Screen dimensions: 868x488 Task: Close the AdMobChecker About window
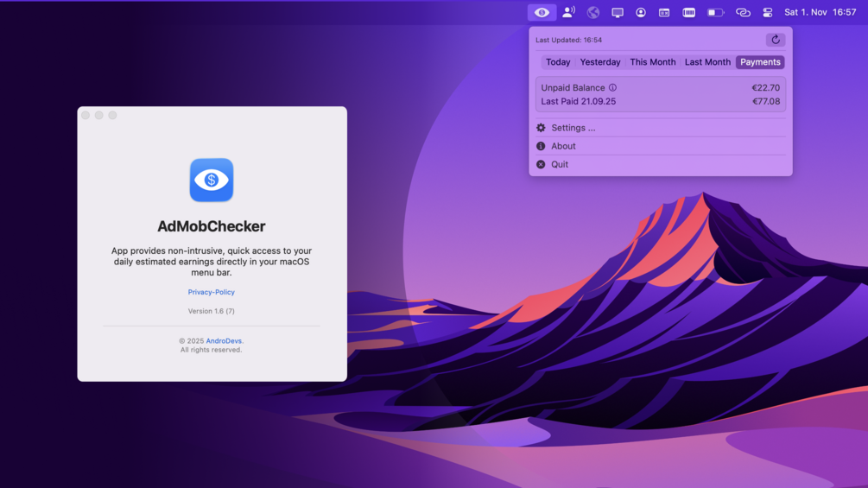coord(86,115)
